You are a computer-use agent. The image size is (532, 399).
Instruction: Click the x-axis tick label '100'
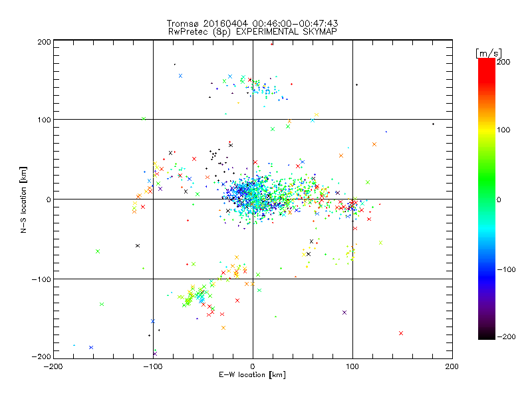(x=352, y=367)
